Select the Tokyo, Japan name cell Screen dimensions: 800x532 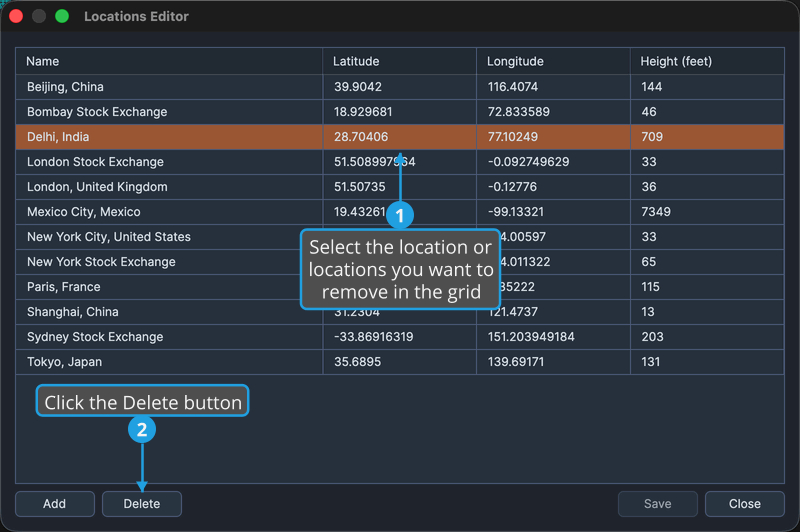pos(169,362)
